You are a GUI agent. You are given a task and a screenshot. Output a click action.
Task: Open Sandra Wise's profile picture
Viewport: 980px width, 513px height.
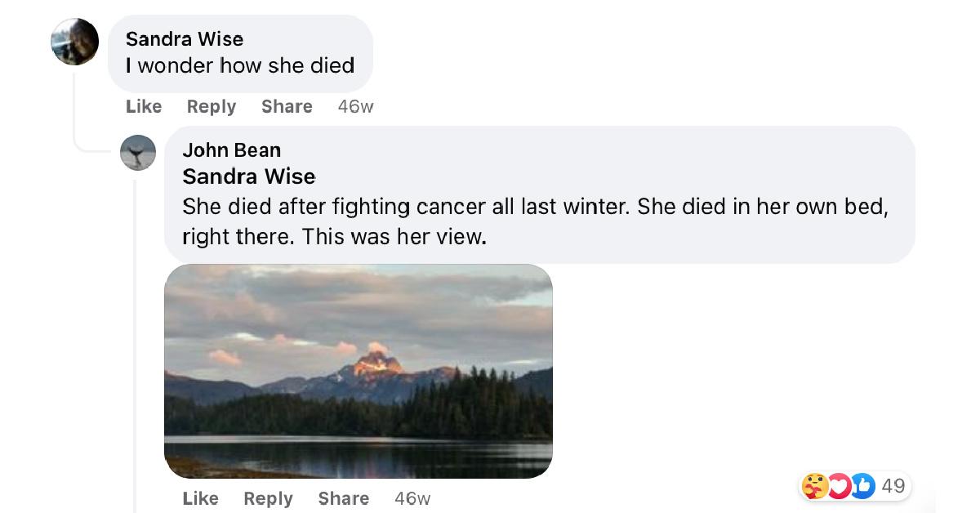pyautogui.click(x=74, y=41)
